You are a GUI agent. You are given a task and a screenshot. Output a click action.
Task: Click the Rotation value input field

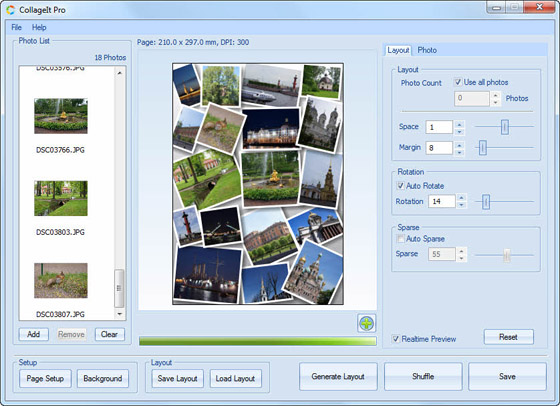click(x=441, y=201)
